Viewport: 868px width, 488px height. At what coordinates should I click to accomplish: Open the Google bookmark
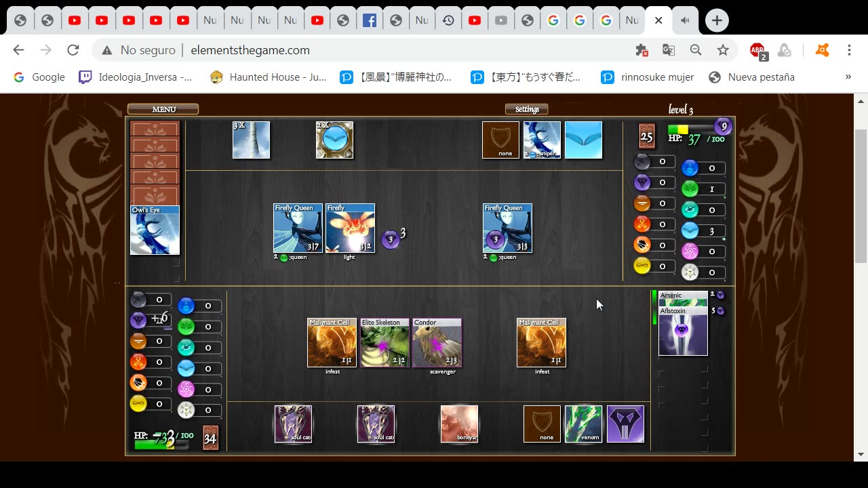[x=39, y=77]
